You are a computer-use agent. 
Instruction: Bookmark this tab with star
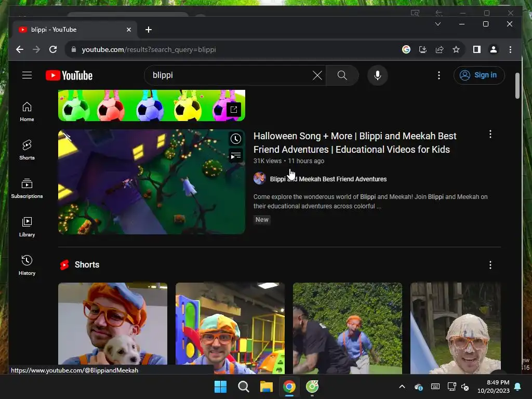(456, 49)
